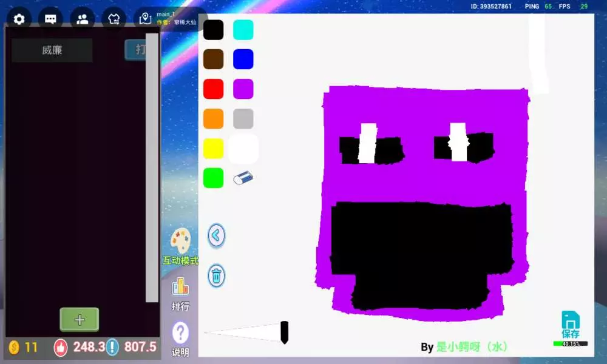Click the gold coin icon
Screen dimensions: 607x364
pos(14,347)
